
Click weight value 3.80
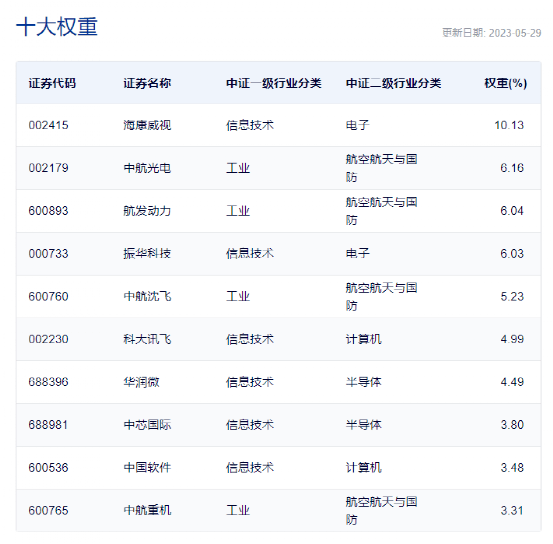pyautogui.click(x=512, y=425)
